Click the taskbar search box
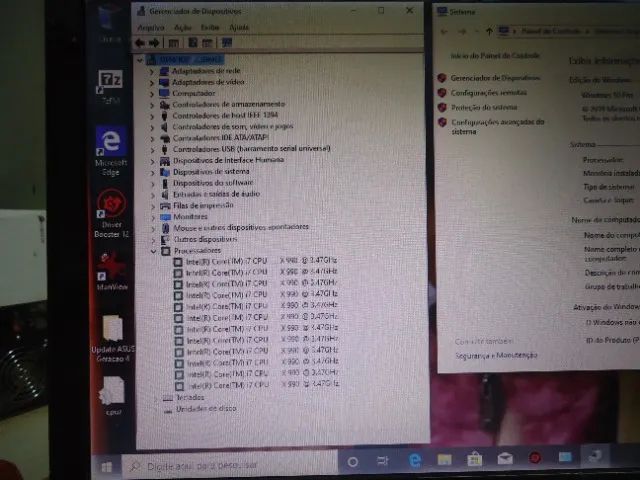 pyautogui.click(x=230, y=465)
